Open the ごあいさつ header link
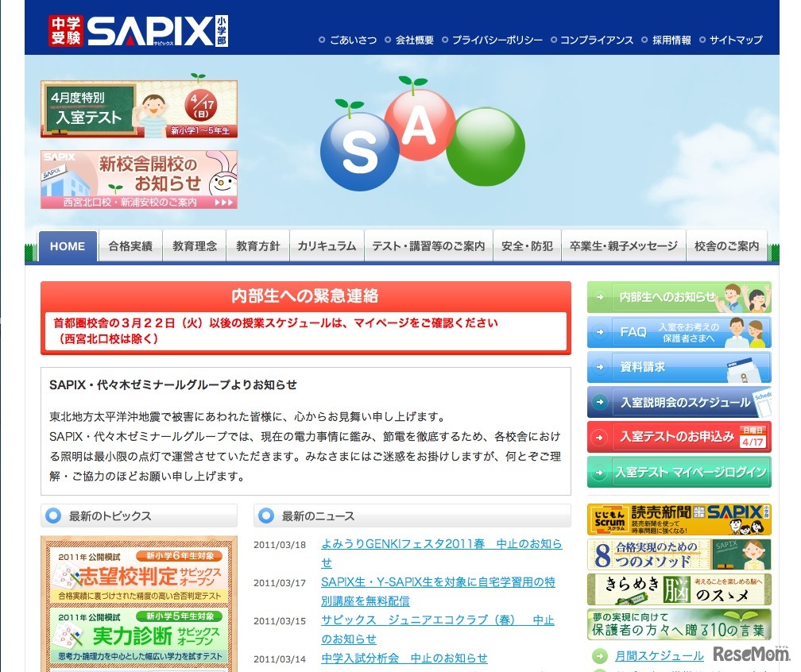Viewport: 801px width, 672px height. point(353,40)
